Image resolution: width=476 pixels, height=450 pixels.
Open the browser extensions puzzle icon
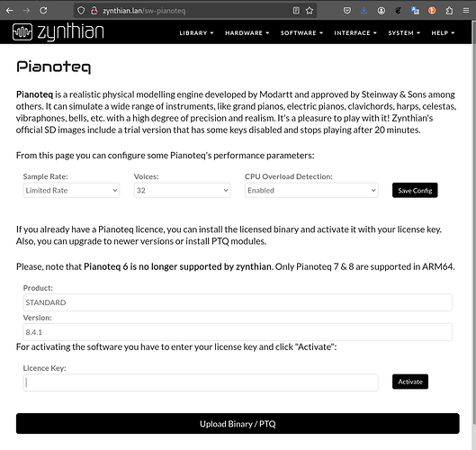(x=449, y=11)
